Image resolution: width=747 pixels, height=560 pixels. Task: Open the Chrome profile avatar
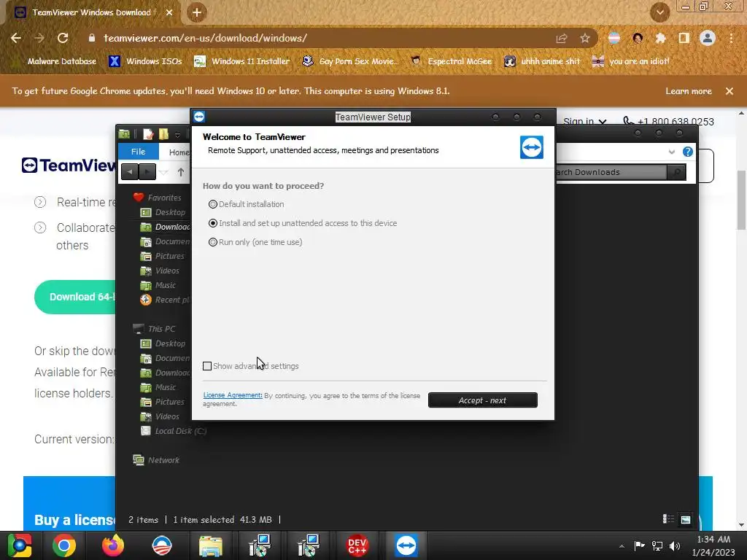coord(708,38)
